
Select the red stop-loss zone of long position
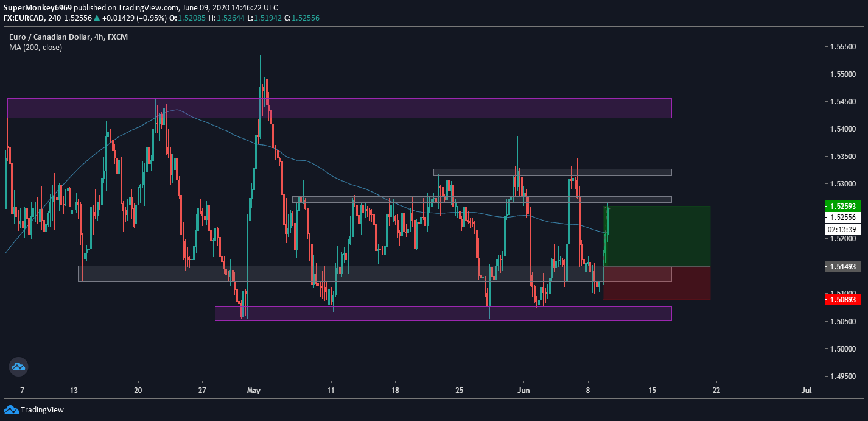[x=657, y=283]
